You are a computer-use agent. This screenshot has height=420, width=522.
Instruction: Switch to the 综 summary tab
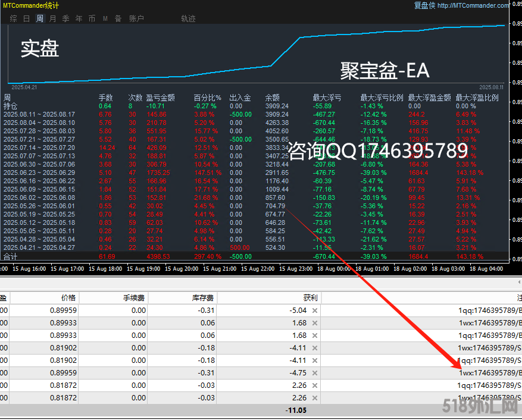13,18
